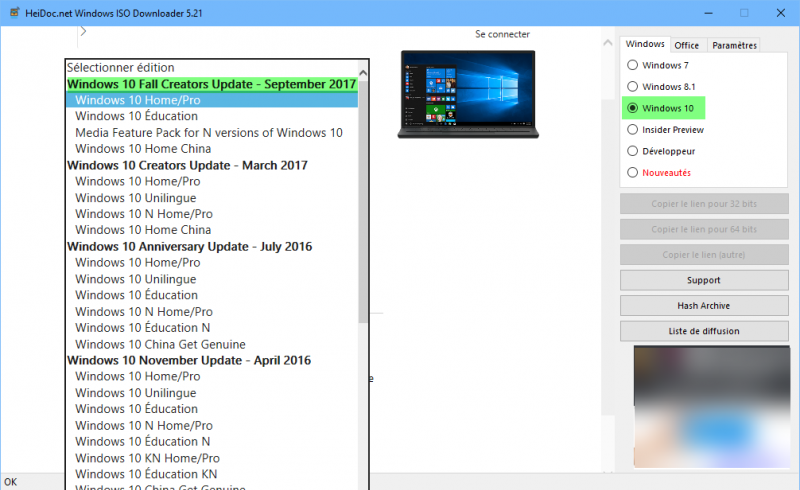Select Windows 10 China Get Genuine under Anniversary Update
This screenshot has width=800, height=490.
click(x=212, y=344)
